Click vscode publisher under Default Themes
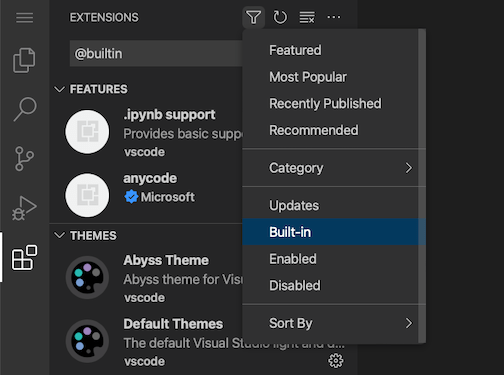 [x=144, y=361]
